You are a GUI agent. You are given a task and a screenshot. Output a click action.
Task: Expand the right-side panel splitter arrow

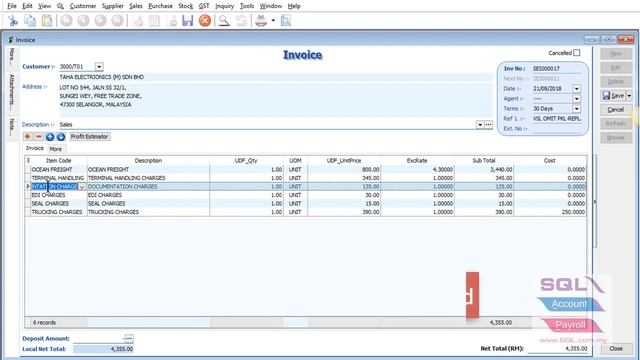pos(595,202)
